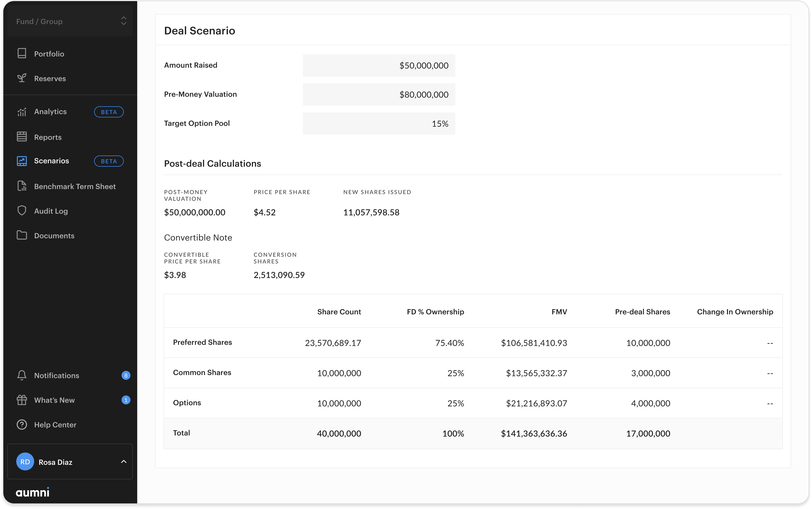Image resolution: width=812 pixels, height=509 pixels.
Task: Click the Reports table icon
Action: pyautogui.click(x=22, y=137)
